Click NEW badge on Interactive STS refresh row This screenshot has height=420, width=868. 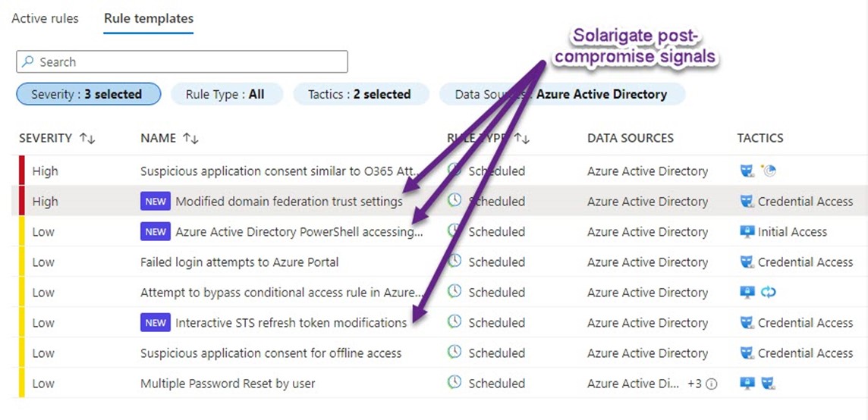pos(156,323)
